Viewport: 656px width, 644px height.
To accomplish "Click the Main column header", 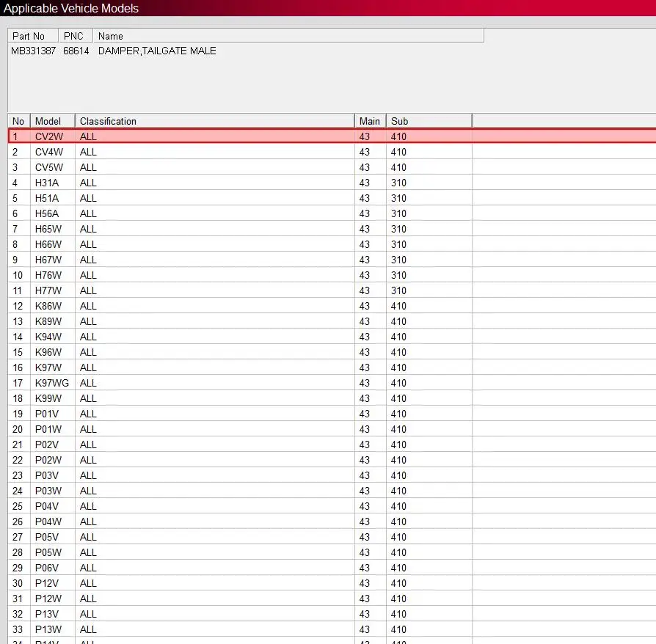I will (371, 121).
